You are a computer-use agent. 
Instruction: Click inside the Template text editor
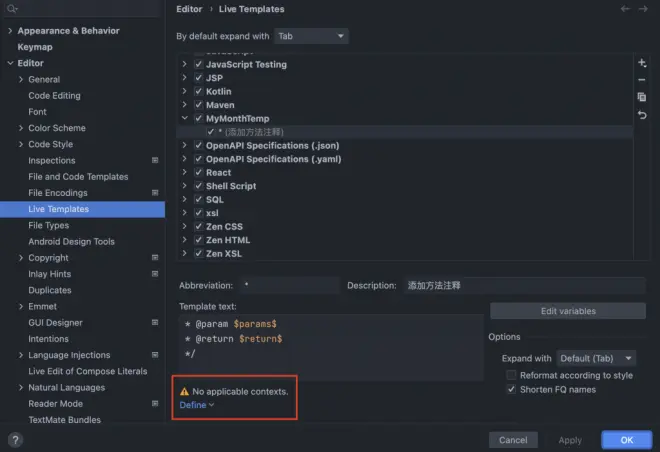331,348
